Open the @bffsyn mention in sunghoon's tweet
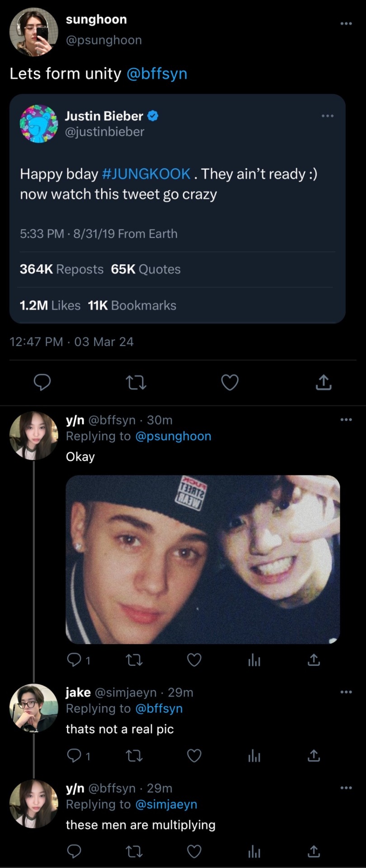 point(157,74)
